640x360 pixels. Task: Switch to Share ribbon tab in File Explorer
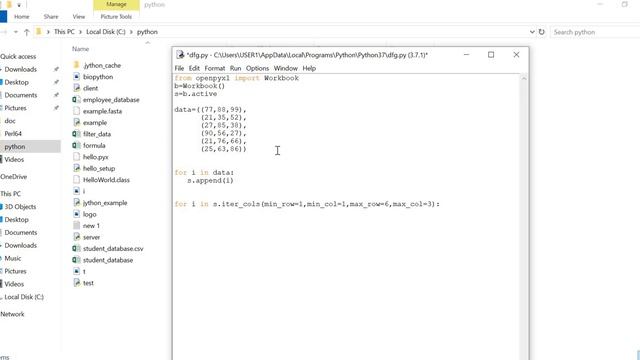(51, 17)
